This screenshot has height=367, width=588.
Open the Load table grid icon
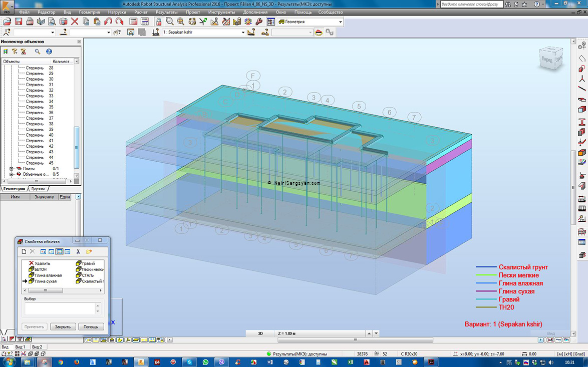coord(581,242)
